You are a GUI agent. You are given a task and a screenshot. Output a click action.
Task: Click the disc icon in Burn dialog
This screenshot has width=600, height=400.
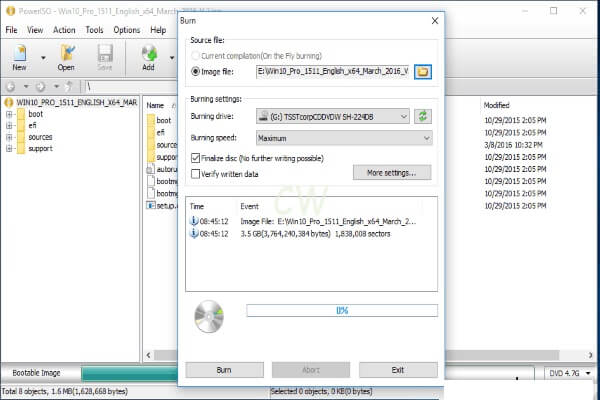point(209,317)
